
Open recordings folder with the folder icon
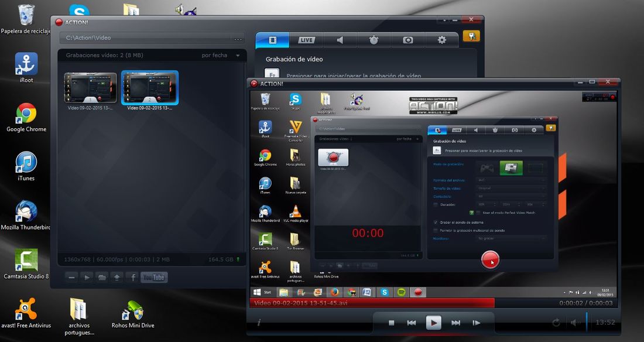coord(102,278)
